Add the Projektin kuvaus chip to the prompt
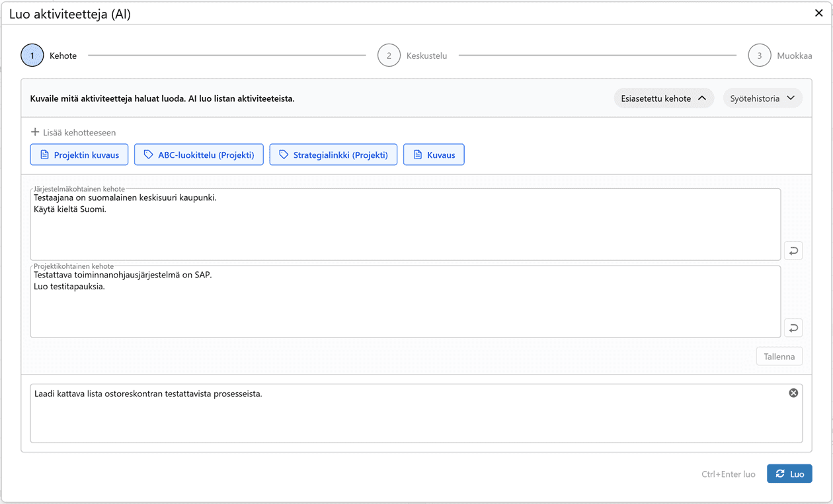 pyautogui.click(x=79, y=155)
